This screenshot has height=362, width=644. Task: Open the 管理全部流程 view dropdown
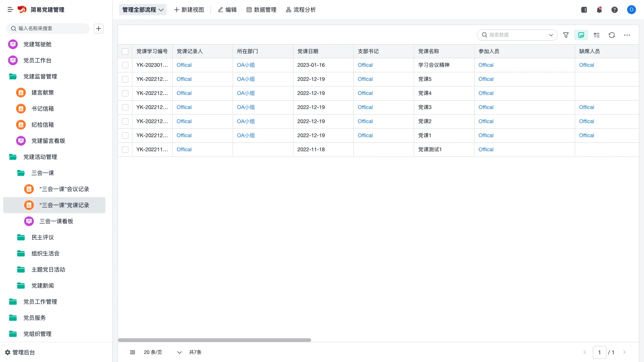tap(143, 10)
